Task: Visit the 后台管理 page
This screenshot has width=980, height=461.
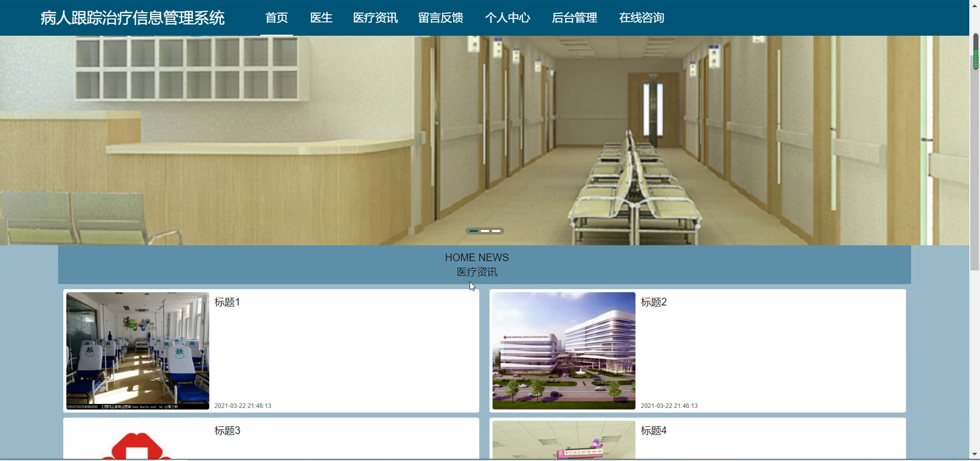Action: pyautogui.click(x=574, y=18)
